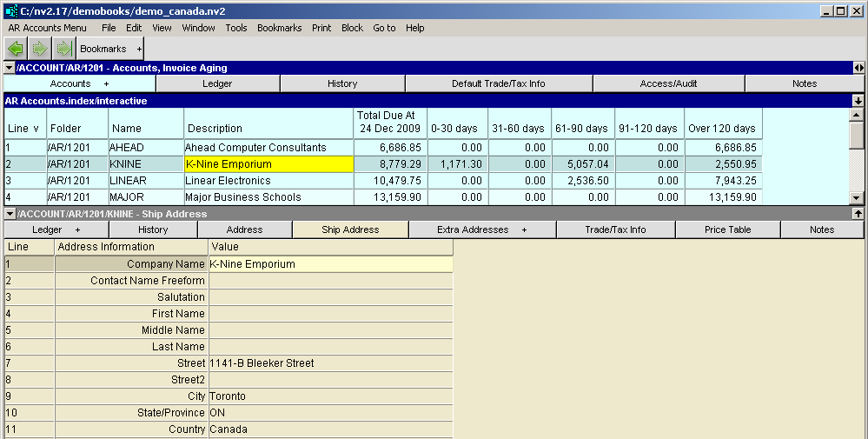Open the Price Table tab
Screen dimensions: 868x439
coord(727,229)
